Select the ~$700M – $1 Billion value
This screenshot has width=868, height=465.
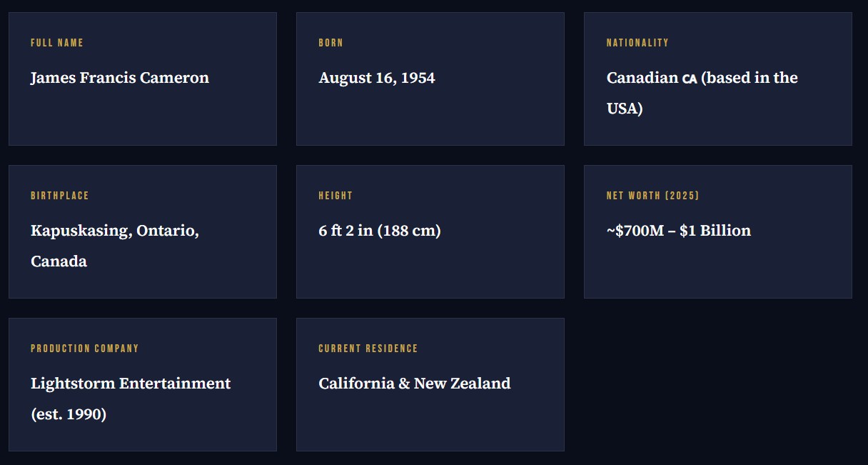point(679,231)
